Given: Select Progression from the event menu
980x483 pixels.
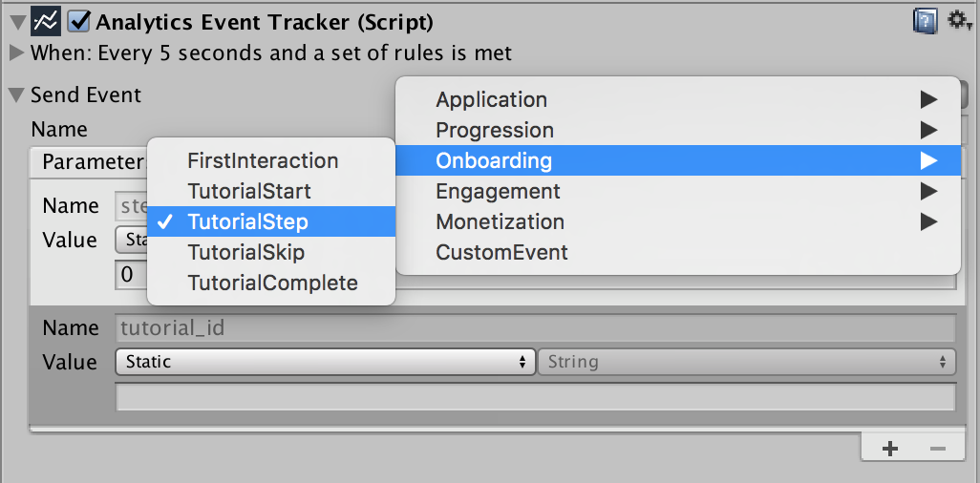Looking at the screenshot, I should (x=678, y=130).
